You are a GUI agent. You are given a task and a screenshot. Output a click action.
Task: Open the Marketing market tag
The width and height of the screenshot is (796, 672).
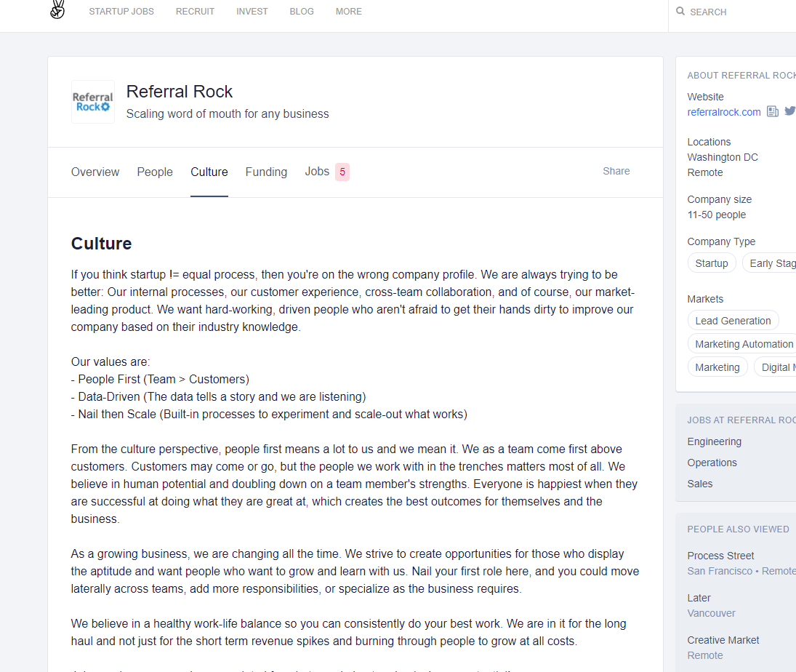click(717, 367)
